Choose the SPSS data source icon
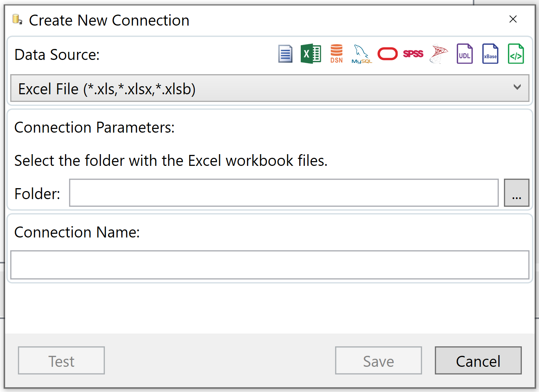The image size is (539, 392). click(413, 54)
